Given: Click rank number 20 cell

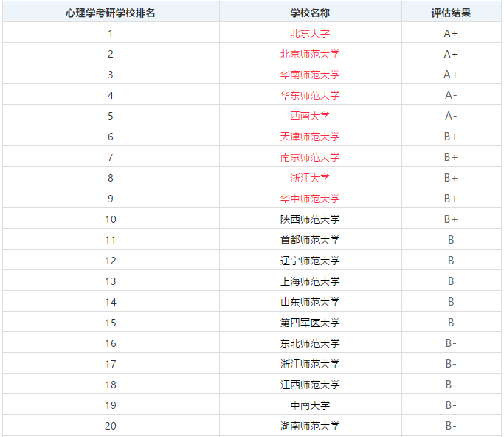Looking at the screenshot, I should [111, 425].
